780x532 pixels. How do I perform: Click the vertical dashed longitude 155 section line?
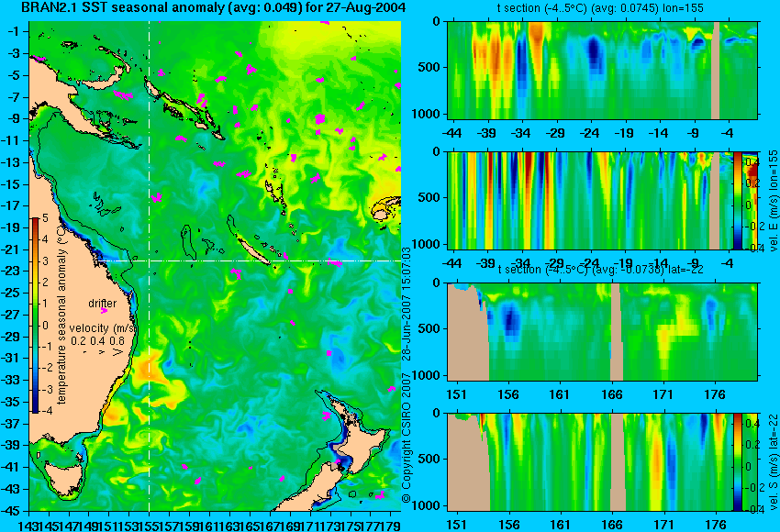(x=150, y=266)
